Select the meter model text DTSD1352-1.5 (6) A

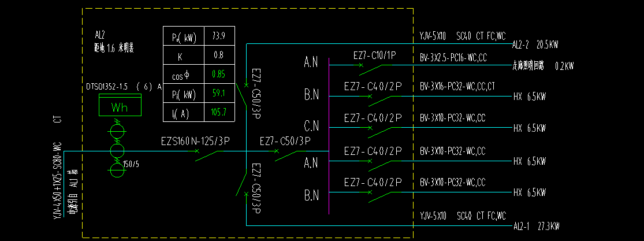124,87
